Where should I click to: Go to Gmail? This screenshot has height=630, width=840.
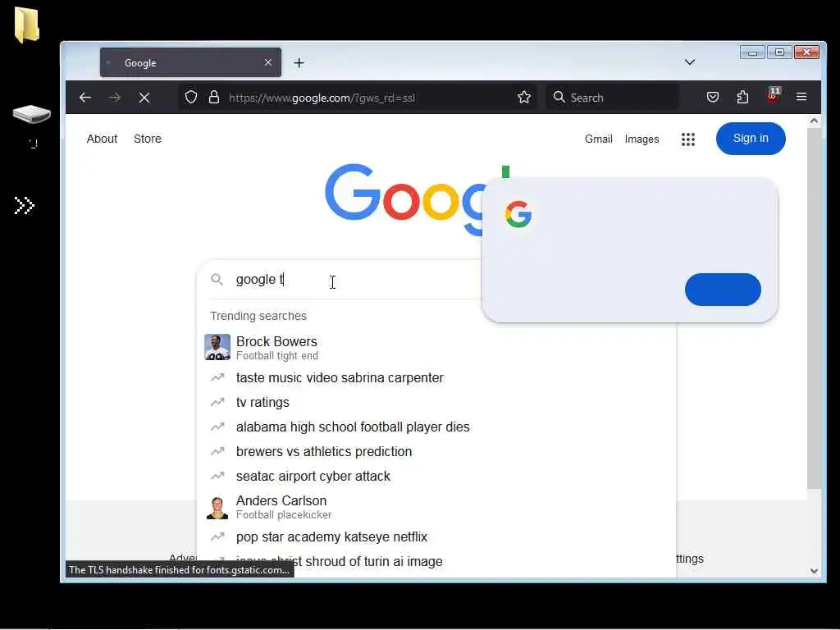click(598, 139)
